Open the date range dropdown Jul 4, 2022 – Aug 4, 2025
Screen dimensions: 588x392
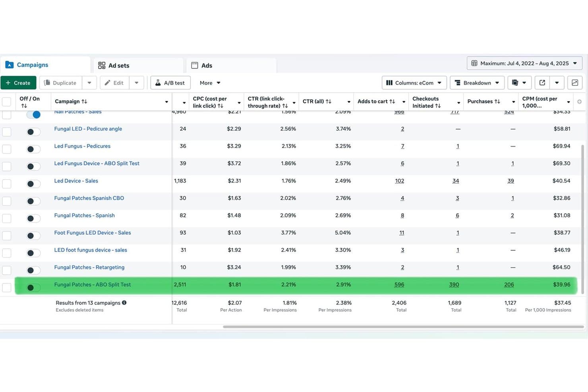click(524, 64)
